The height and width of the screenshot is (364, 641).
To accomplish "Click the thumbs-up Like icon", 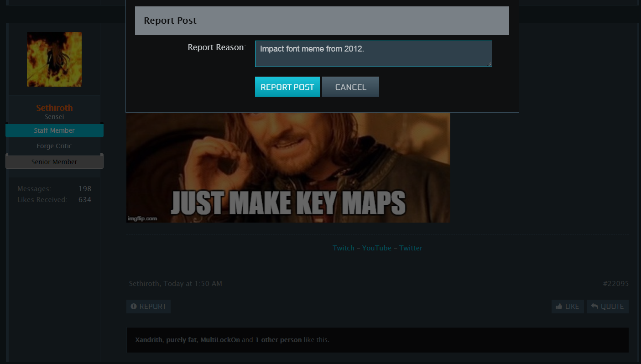I will click(559, 307).
